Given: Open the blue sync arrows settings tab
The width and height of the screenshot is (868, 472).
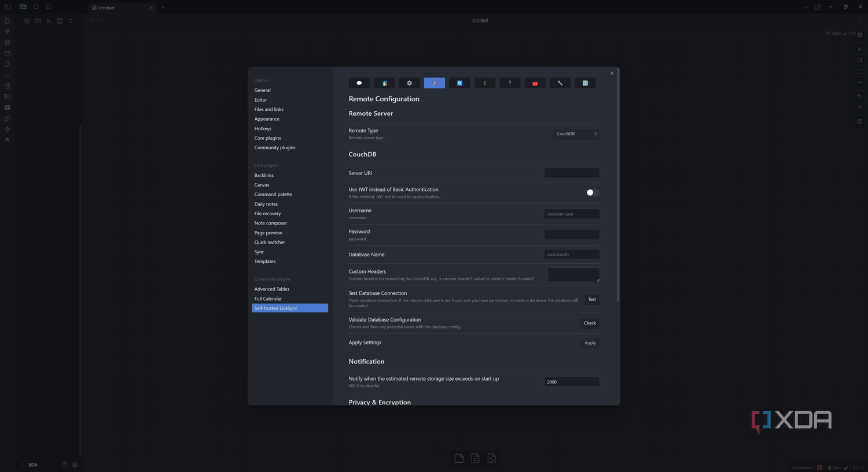Looking at the screenshot, I should coord(459,83).
